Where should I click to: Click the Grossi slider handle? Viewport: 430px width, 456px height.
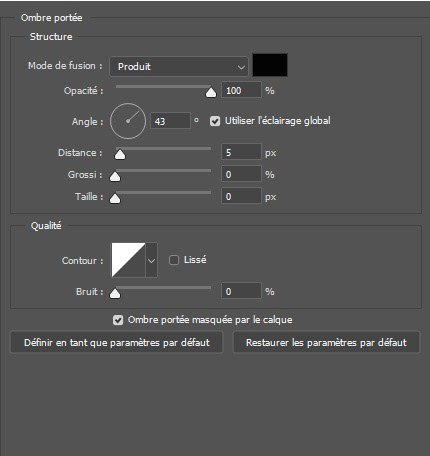(115, 176)
